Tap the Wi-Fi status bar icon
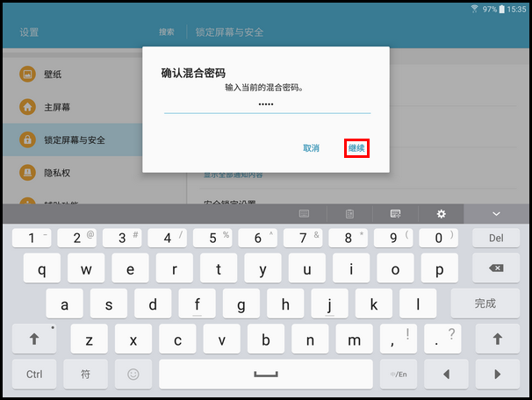This screenshot has width=532, height=400. [474, 9]
